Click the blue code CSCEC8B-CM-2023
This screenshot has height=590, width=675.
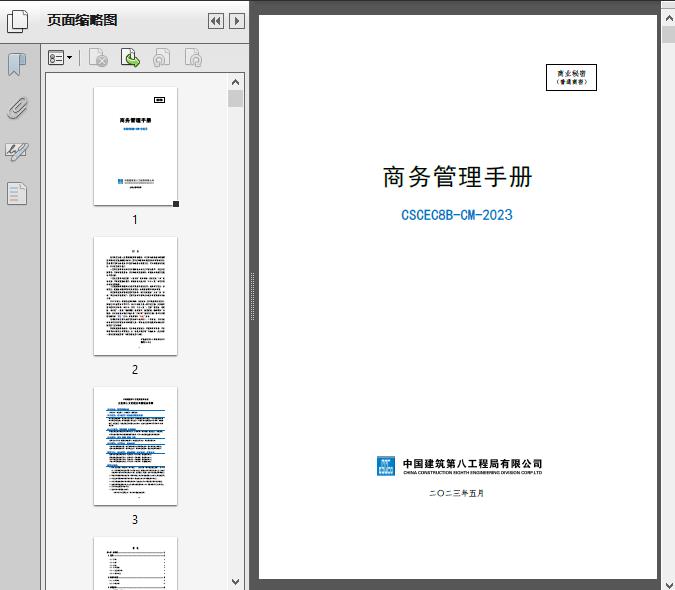coord(457,215)
